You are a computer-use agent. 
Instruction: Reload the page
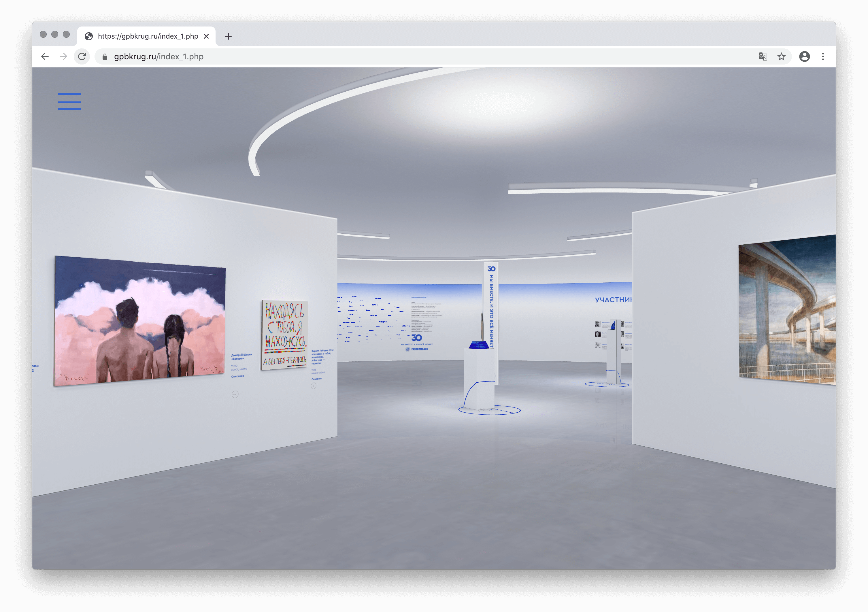82,57
